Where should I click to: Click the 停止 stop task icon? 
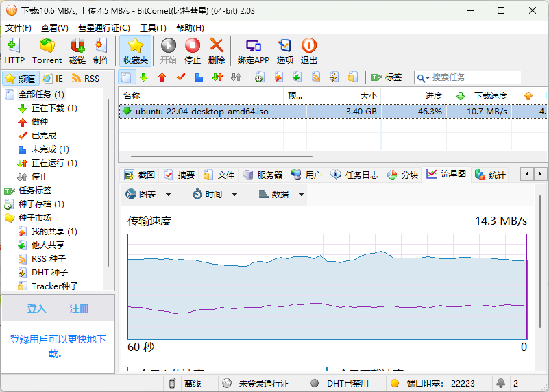192,51
